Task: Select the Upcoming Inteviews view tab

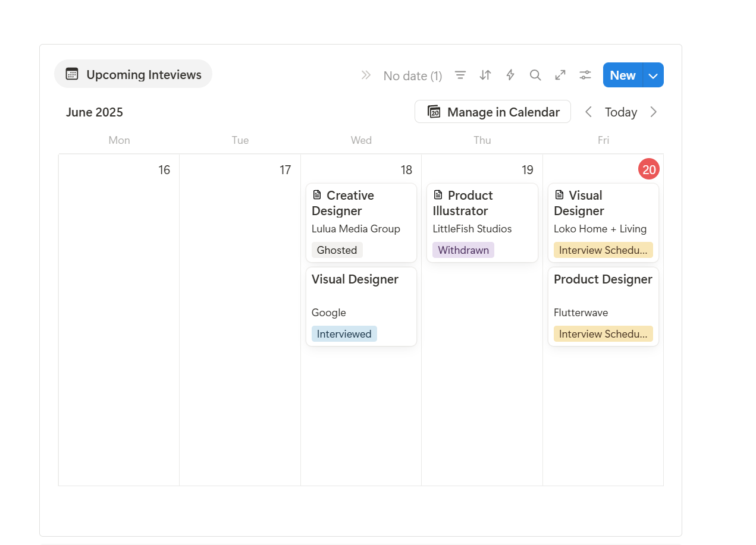Action: (x=133, y=74)
